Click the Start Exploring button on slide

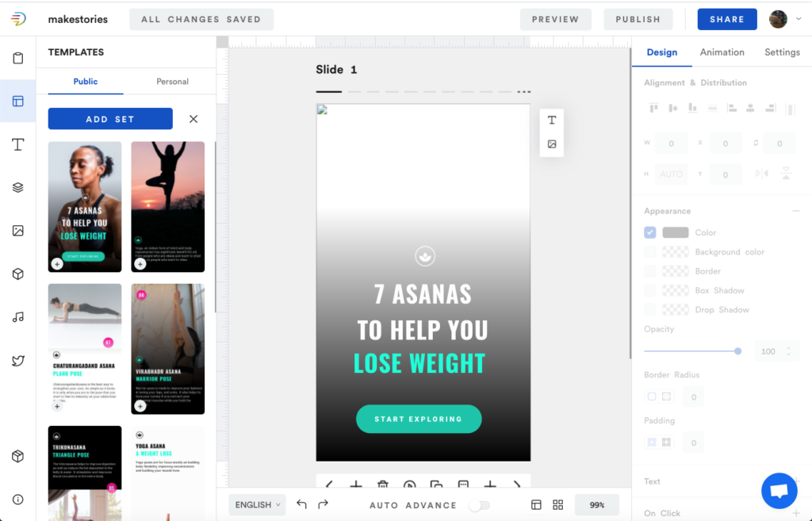419,419
